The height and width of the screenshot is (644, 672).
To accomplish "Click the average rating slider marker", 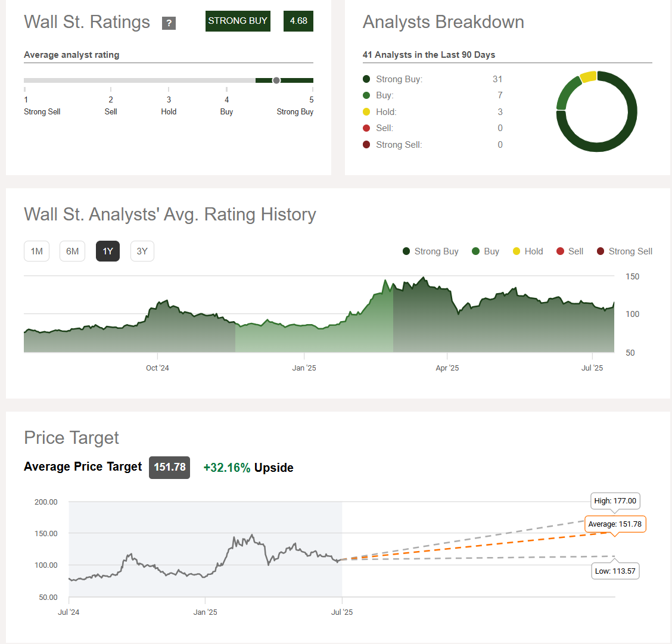I will 276,80.
